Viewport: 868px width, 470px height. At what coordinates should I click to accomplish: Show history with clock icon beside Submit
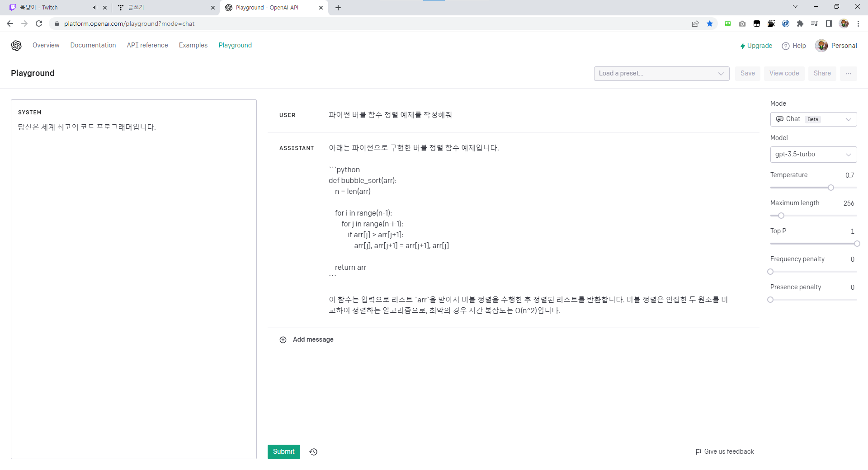pyautogui.click(x=314, y=451)
